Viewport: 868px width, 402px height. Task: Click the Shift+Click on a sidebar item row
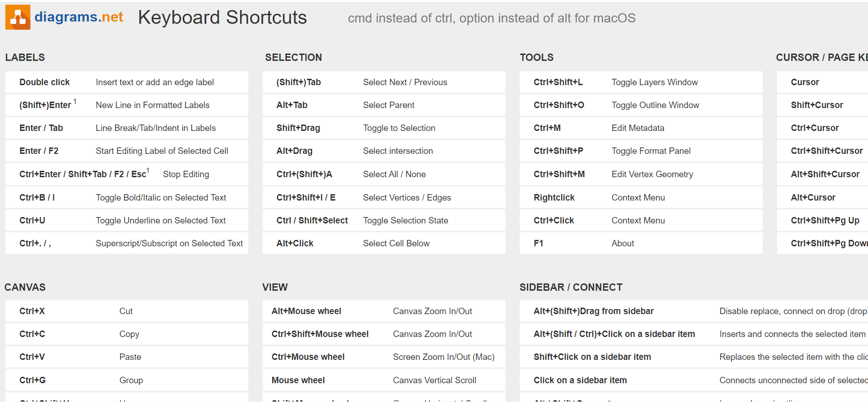pos(686,357)
